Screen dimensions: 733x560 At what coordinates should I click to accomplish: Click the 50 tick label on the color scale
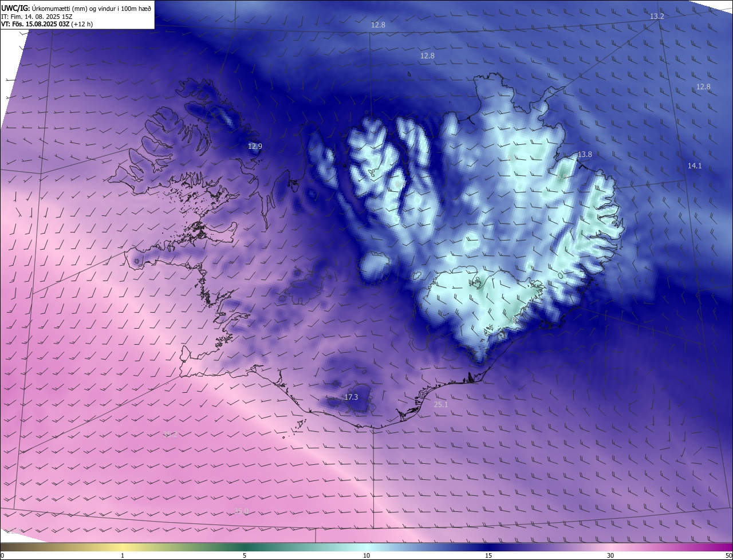coord(728,555)
